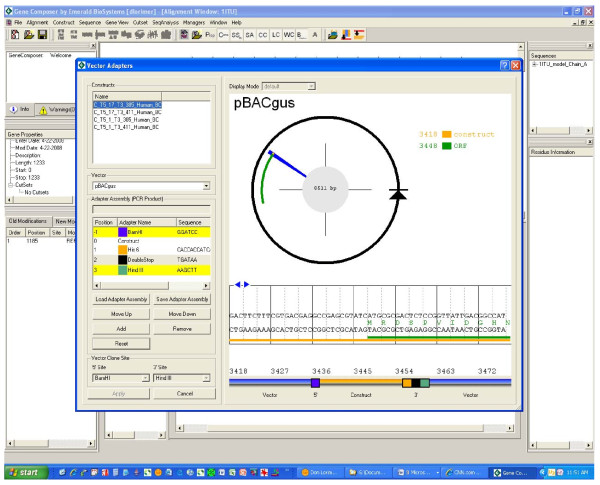Expand the 1ITU_model_Chain_A sequence node

click(x=534, y=64)
